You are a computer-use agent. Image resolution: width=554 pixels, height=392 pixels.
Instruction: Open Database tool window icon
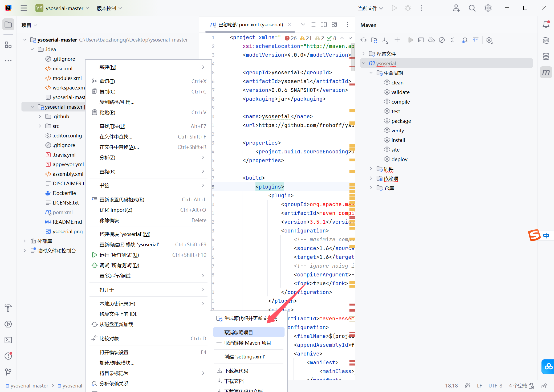(546, 56)
